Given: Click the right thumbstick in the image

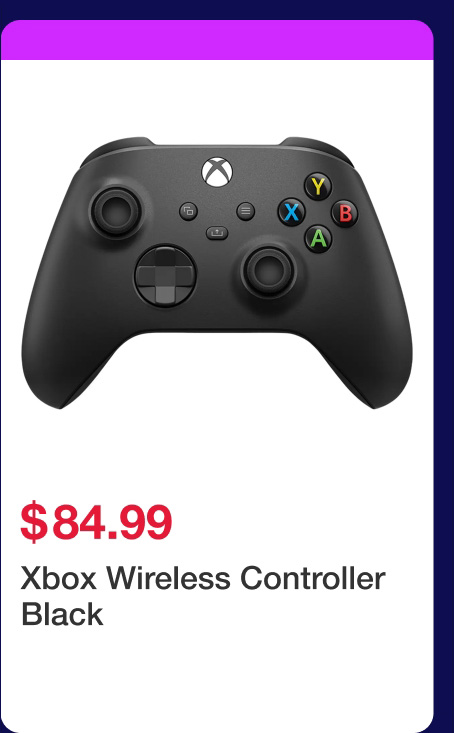Looking at the screenshot, I should point(268,272).
